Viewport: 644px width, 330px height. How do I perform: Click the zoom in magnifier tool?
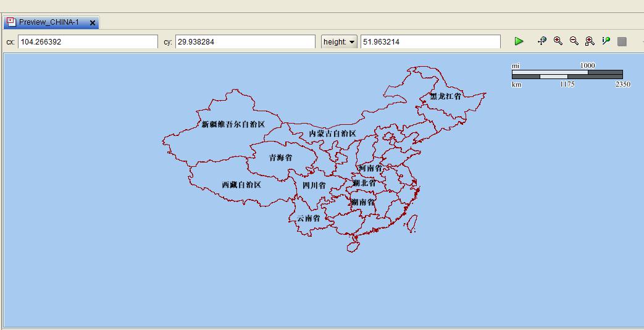558,41
